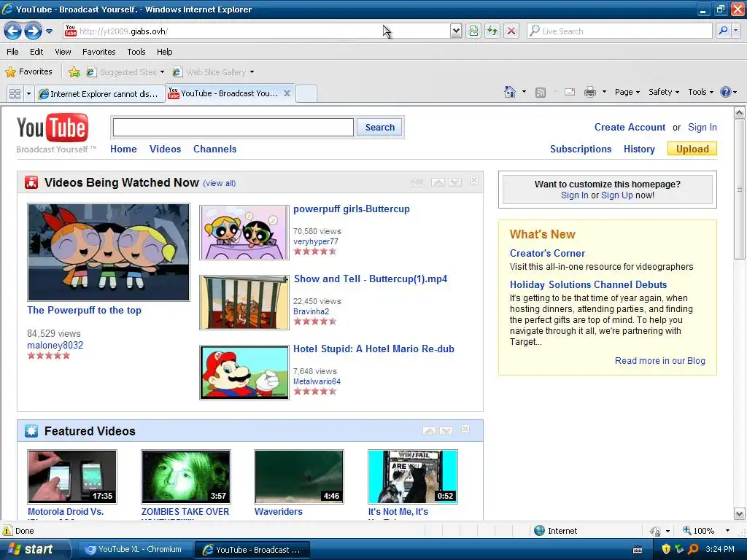The height and width of the screenshot is (560, 747).
Task: Click the YouTube Search button
Action: point(379,127)
